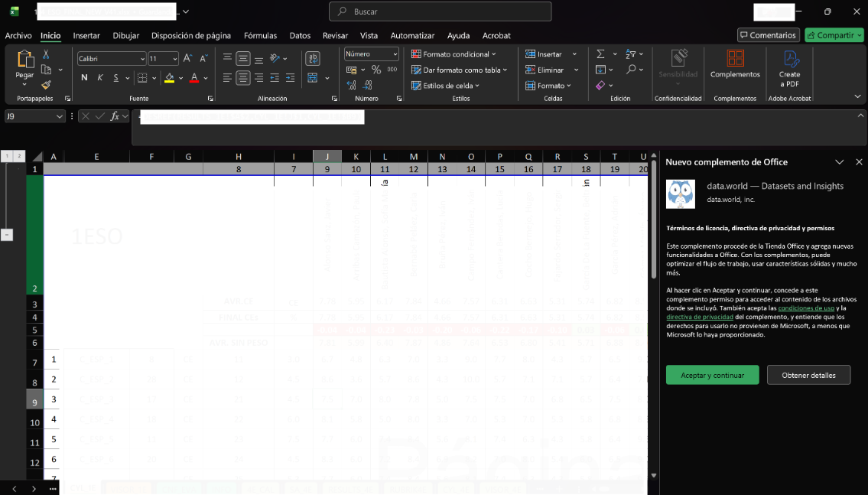Click the Compartir share button

coord(834,35)
